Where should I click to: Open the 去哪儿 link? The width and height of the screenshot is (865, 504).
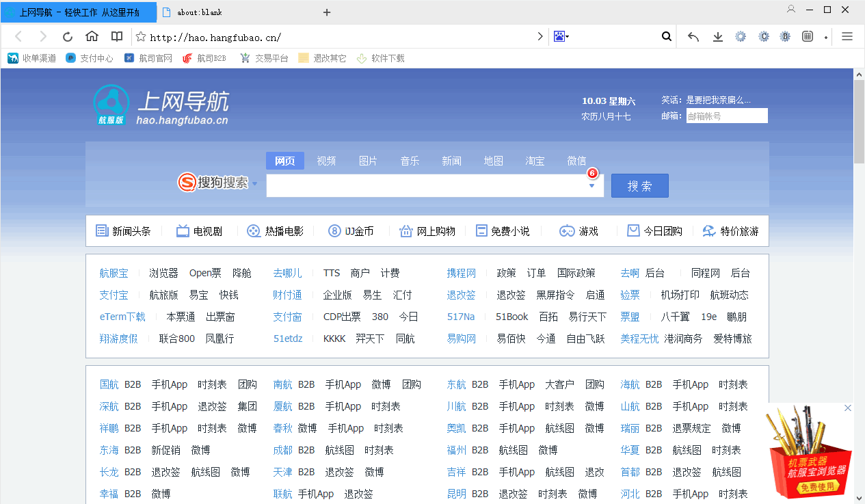[x=287, y=273]
